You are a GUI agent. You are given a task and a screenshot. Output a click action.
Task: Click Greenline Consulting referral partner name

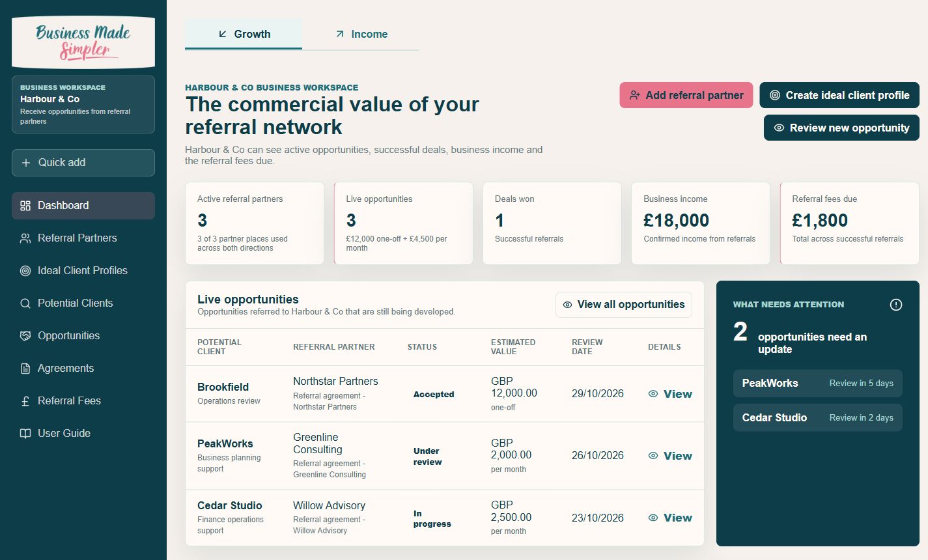tap(318, 443)
